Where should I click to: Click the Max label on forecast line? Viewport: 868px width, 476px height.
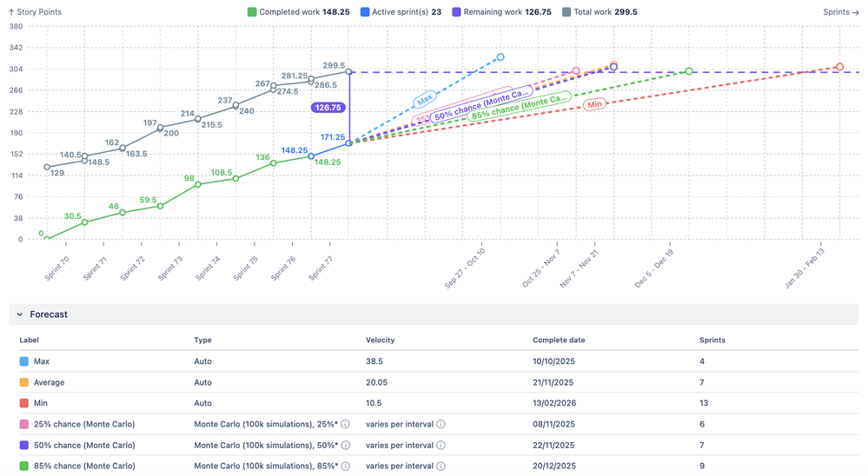tap(425, 101)
